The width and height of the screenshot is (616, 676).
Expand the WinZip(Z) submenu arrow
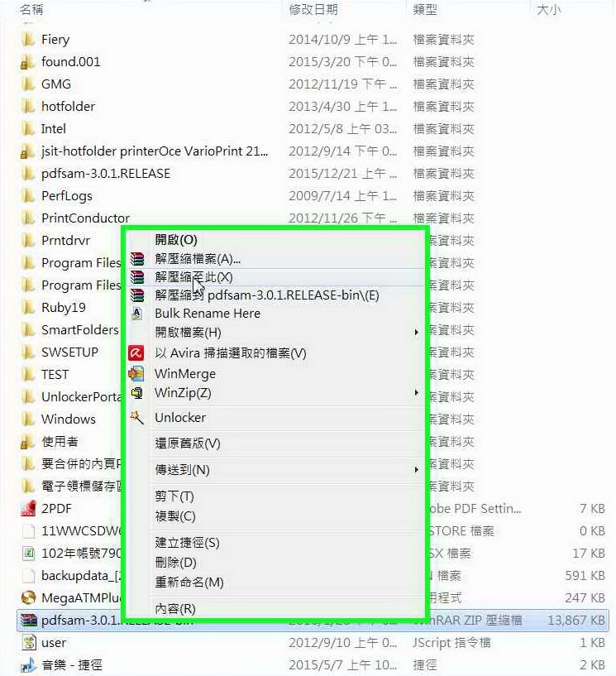[416, 393]
